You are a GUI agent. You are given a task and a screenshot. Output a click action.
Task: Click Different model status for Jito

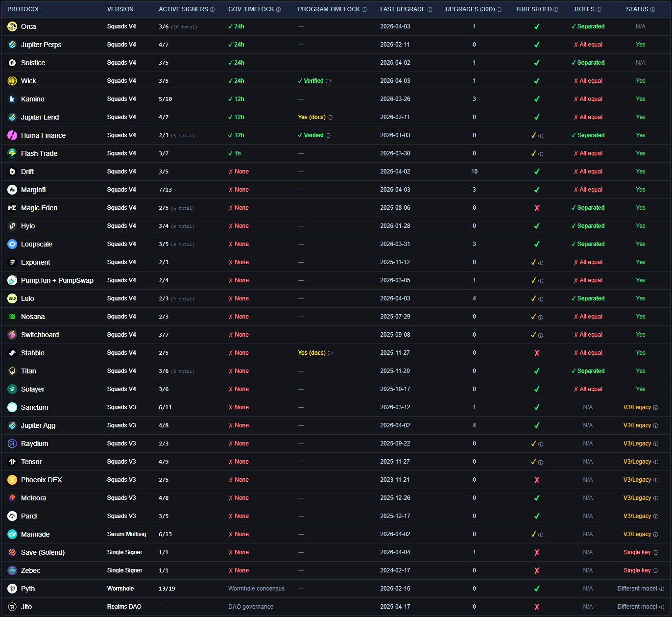[637, 607]
